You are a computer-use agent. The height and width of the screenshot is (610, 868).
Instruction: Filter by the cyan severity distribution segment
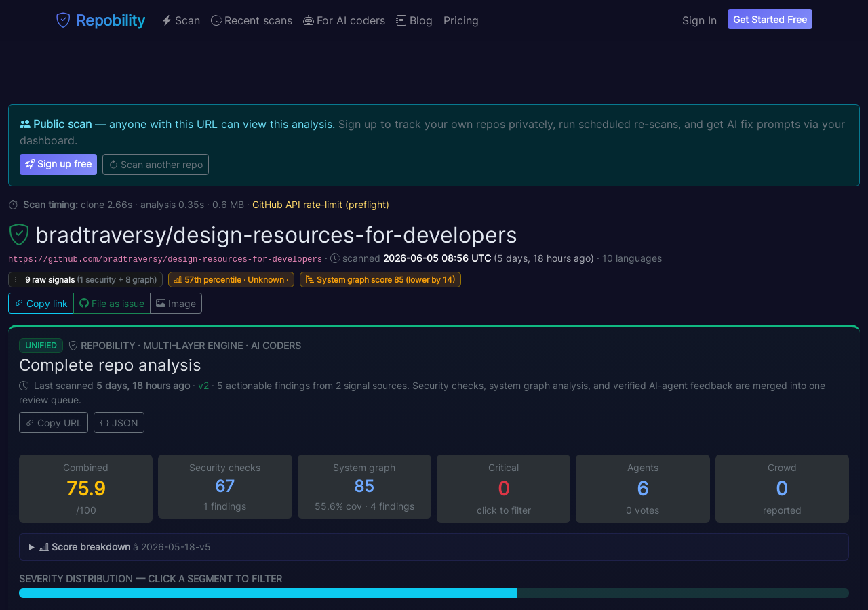pos(268,593)
